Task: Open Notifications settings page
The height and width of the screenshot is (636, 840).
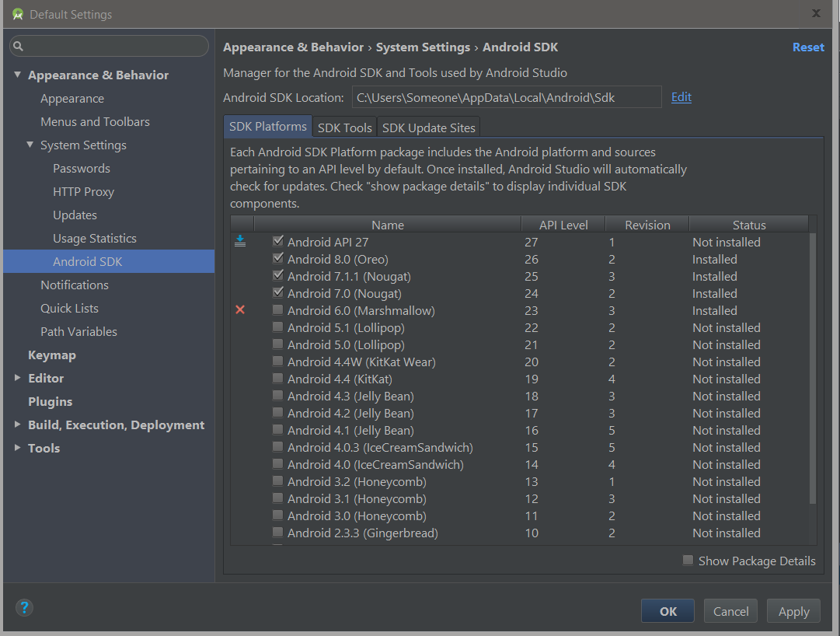Action: pyautogui.click(x=75, y=285)
